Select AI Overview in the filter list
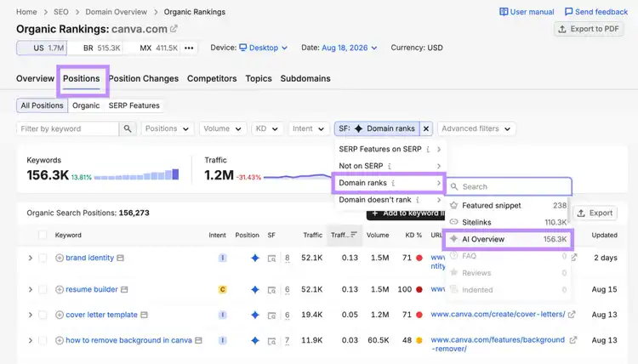Image resolution: width=638 pixels, height=364 pixels. click(x=508, y=239)
